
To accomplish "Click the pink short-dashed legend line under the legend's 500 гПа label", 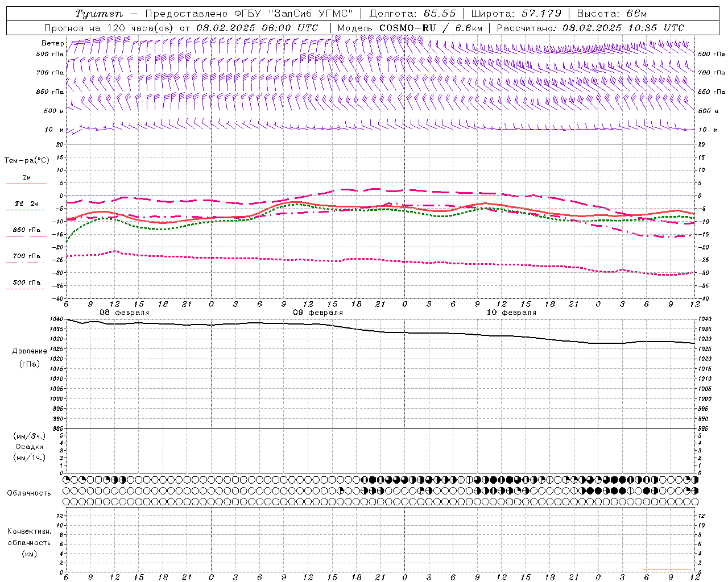I will [25, 289].
